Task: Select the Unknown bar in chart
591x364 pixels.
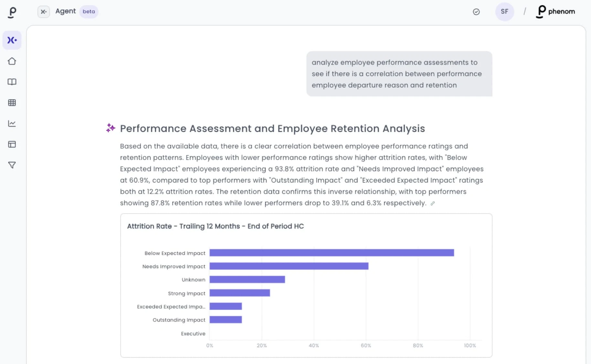Action: tap(247, 279)
